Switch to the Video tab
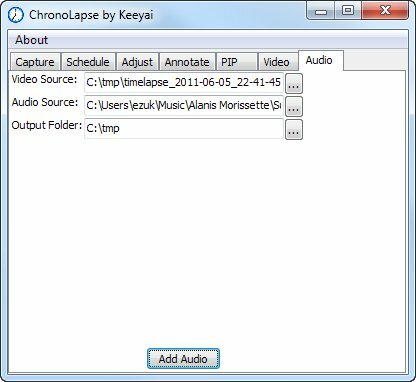Screen dimensions: 416x382 (277, 62)
